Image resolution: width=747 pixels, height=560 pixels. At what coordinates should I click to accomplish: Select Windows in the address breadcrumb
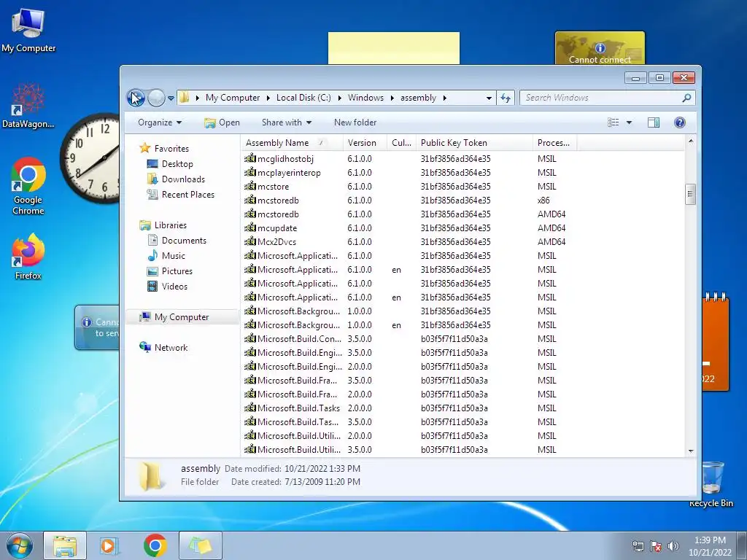click(365, 98)
